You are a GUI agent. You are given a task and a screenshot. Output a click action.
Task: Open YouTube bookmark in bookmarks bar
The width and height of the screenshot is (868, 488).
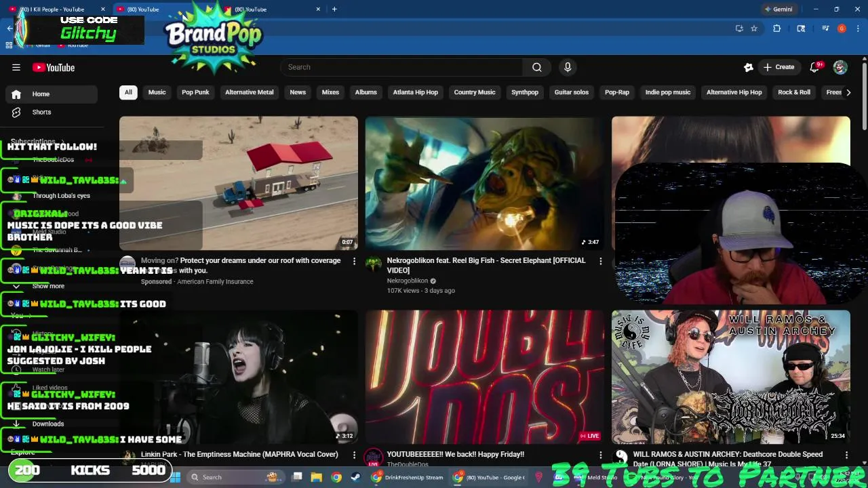[73, 45]
